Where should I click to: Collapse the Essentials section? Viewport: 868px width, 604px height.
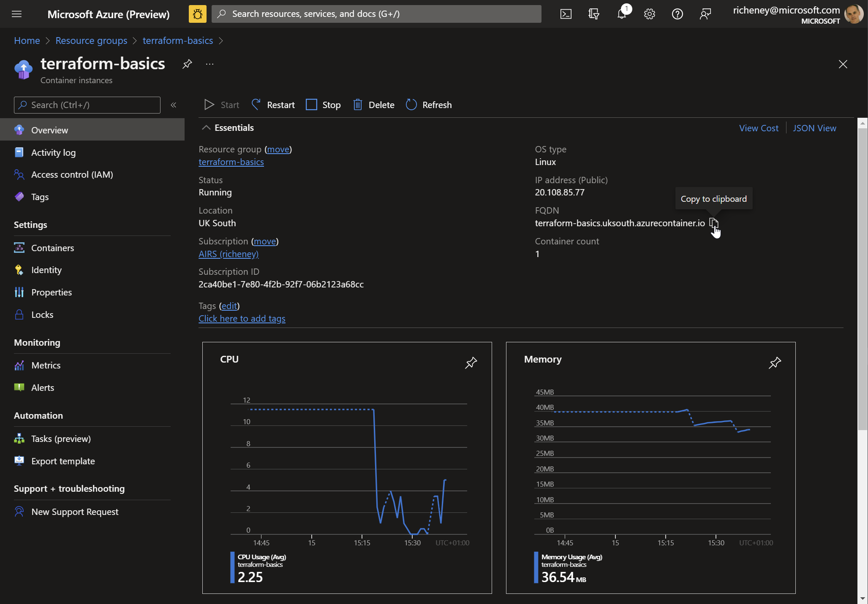pos(206,127)
